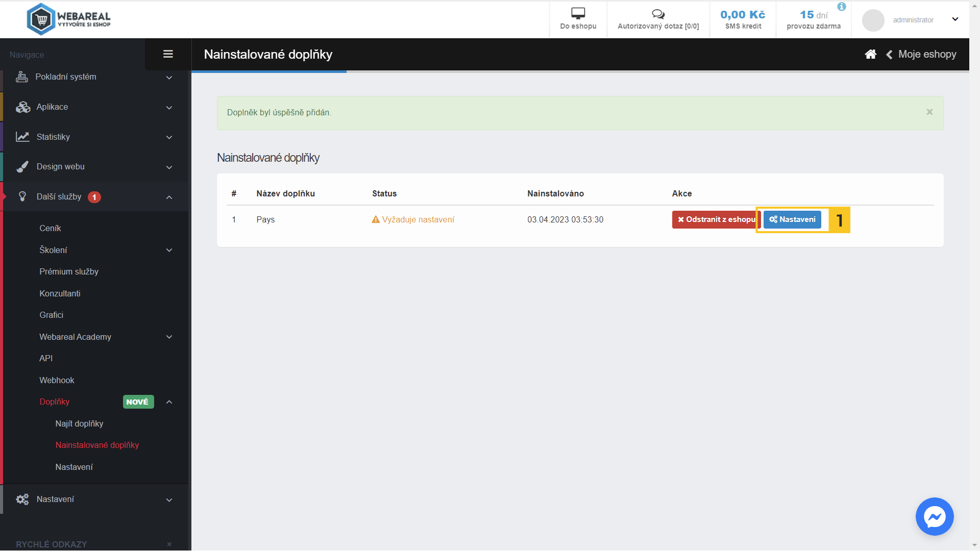
Task: Click the administrator avatar circle
Action: 873,20
